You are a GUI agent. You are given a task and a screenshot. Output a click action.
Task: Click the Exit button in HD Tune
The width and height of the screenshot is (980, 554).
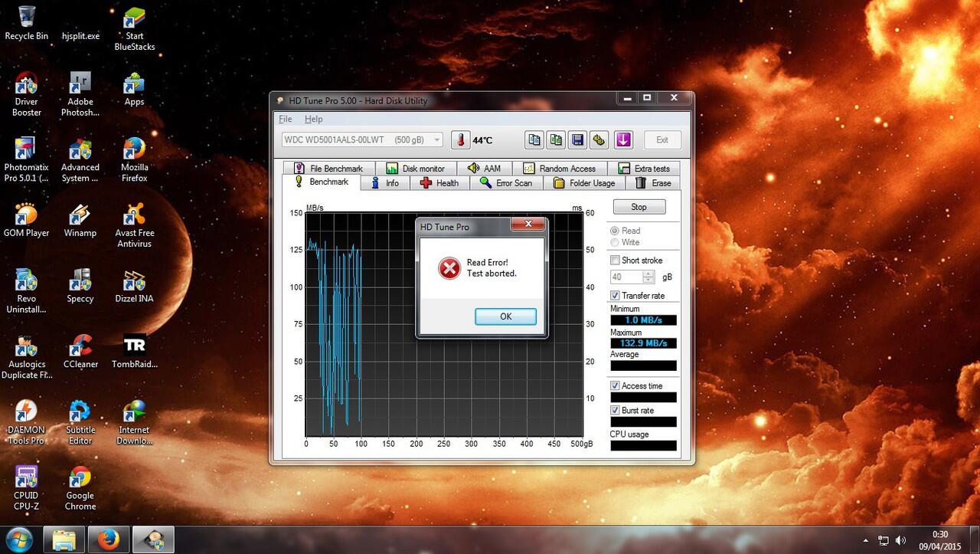coord(661,139)
